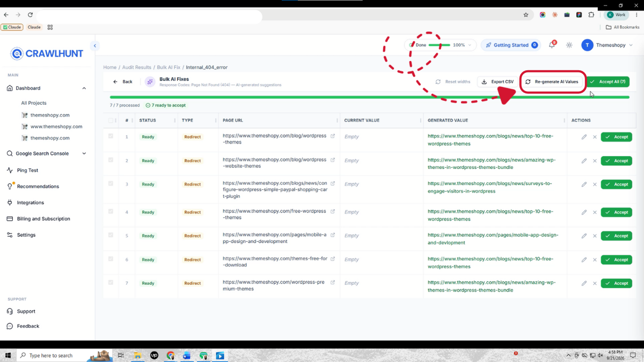Screen dimensions: 644x362
Task: Click the Bulk AI Fixes sparkle icon
Action: 150,82
